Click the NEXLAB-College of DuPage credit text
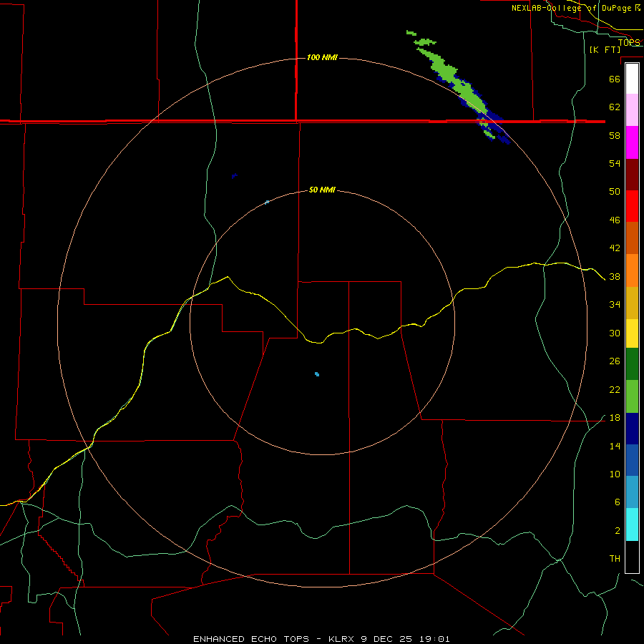This screenshot has width=644, height=644. pos(575,8)
